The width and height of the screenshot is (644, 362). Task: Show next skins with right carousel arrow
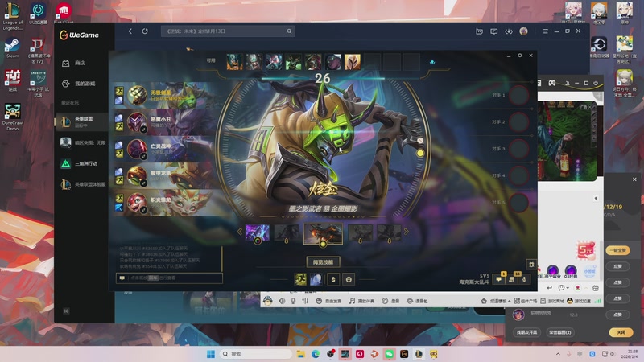point(407,232)
